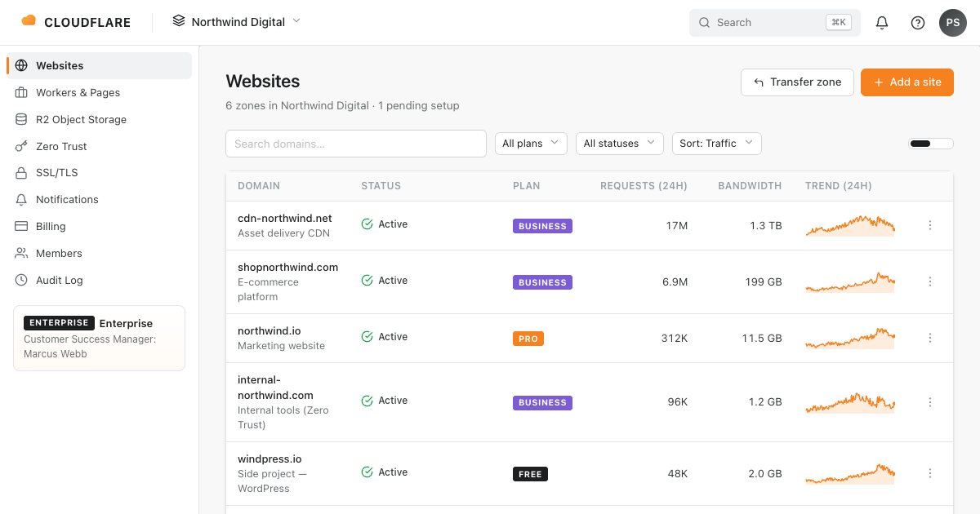Click the PRO plan badge for northwind.io

(528, 339)
